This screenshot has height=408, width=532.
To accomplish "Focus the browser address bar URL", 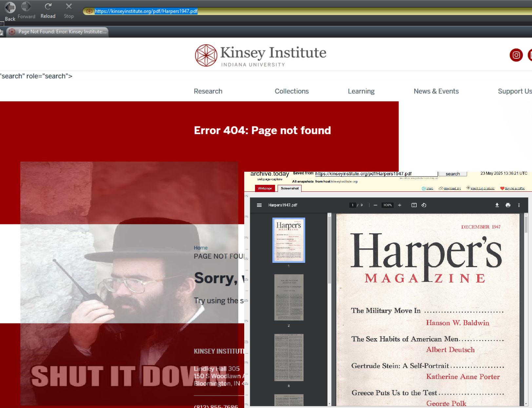I will (x=146, y=11).
